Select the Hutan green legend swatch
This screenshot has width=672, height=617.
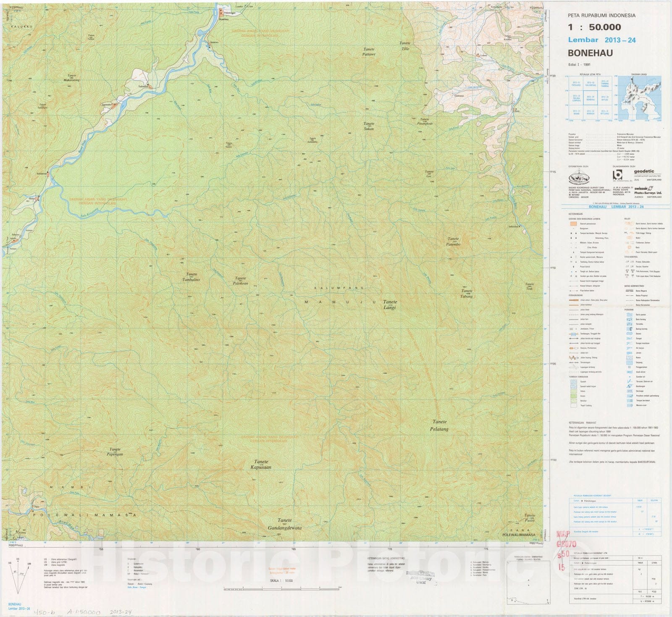click(573, 396)
